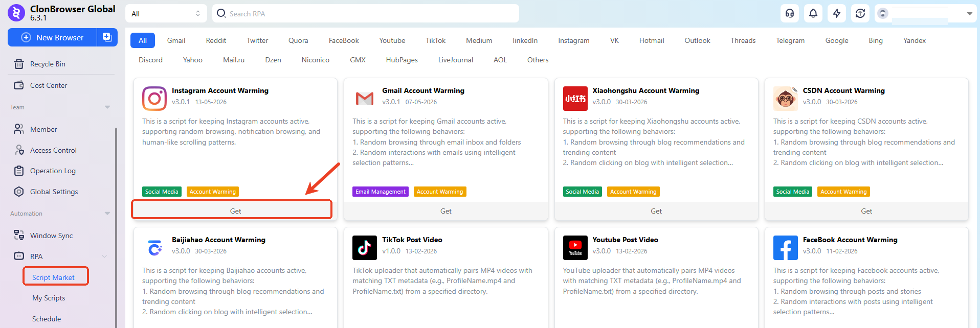Filter scripts by Youtube
This screenshot has height=328, width=980.
point(392,40)
